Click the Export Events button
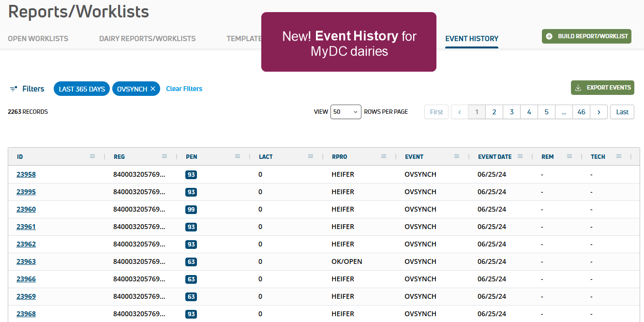The width and height of the screenshot is (644, 322). click(x=602, y=88)
